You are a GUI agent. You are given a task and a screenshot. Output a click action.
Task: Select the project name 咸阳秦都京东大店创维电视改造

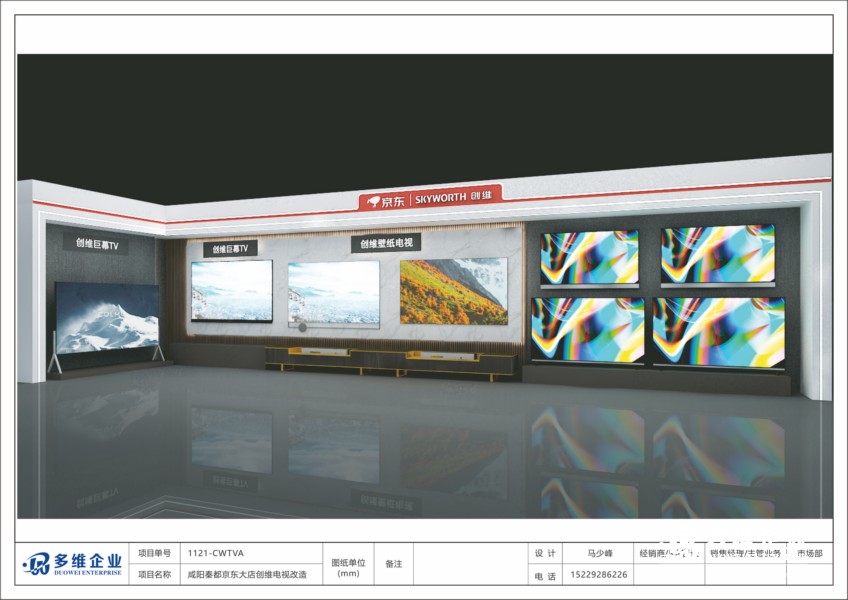click(247, 575)
